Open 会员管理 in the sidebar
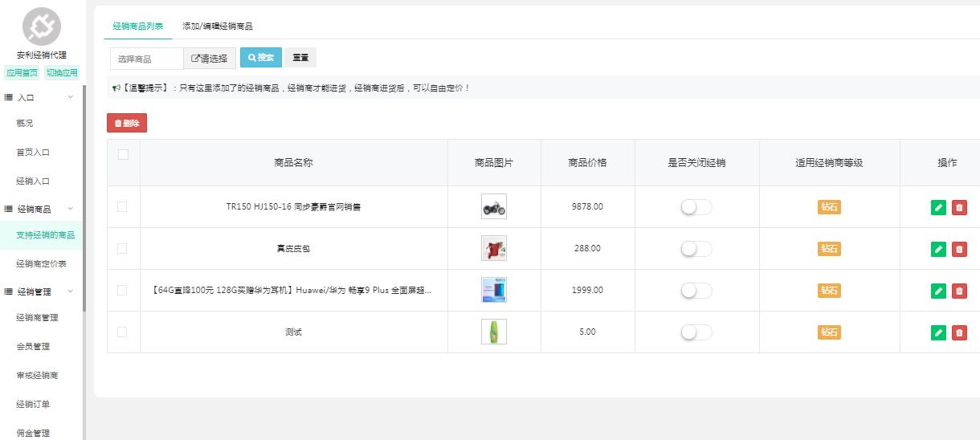 click(33, 347)
